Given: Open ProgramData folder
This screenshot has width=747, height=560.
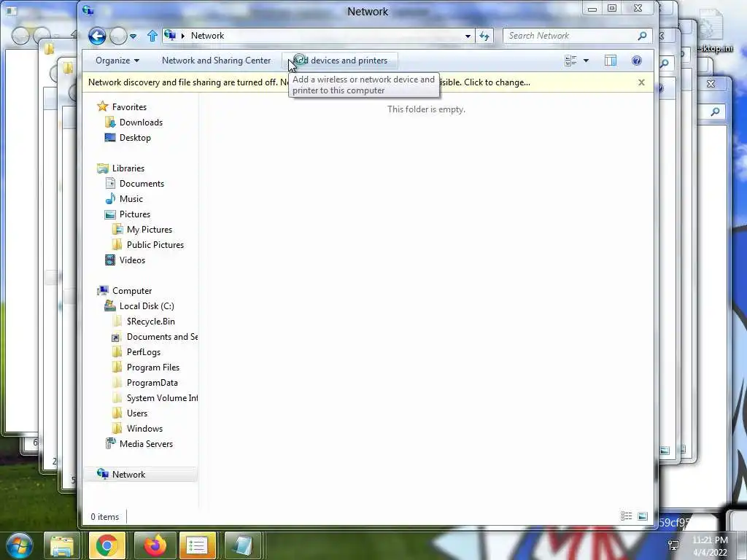Looking at the screenshot, I should click(152, 382).
